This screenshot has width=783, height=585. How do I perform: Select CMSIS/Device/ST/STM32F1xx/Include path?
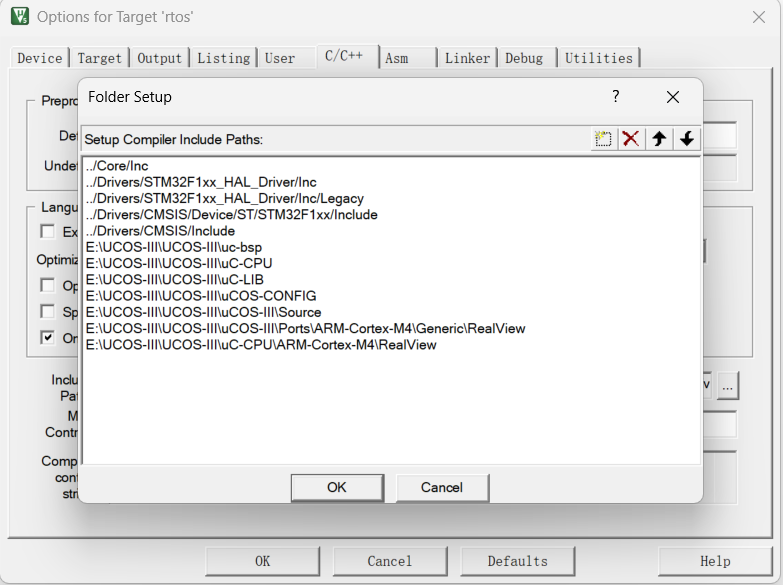231,215
